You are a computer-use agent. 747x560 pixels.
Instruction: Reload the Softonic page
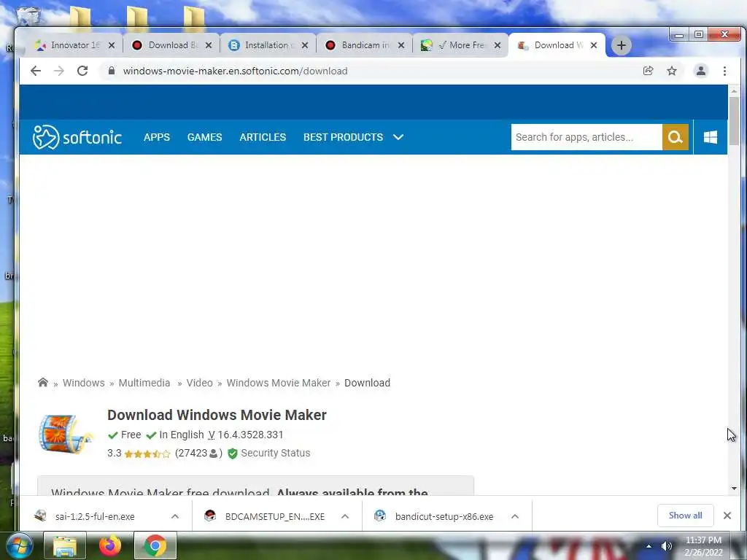pyautogui.click(x=82, y=71)
